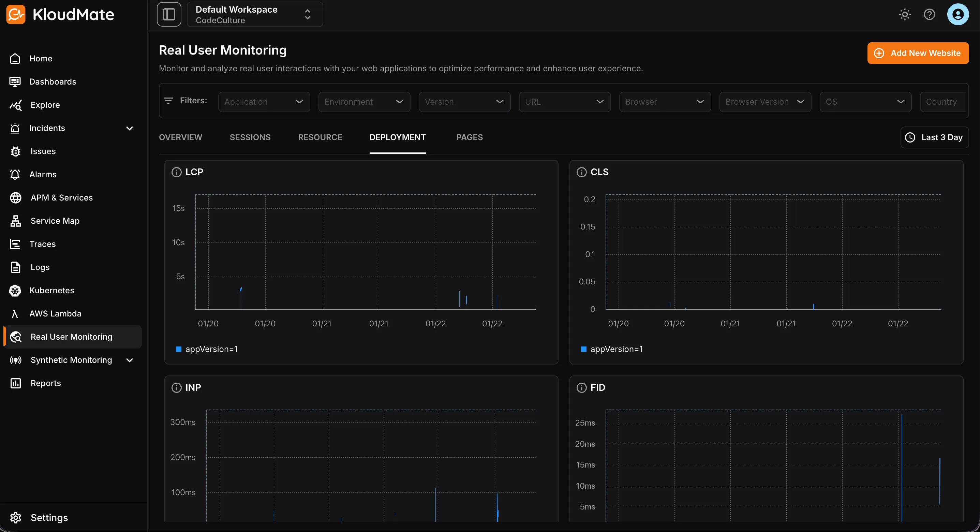This screenshot has height=532, width=980.
Task: Click the Reports chart icon
Action: (x=16, y=383)
